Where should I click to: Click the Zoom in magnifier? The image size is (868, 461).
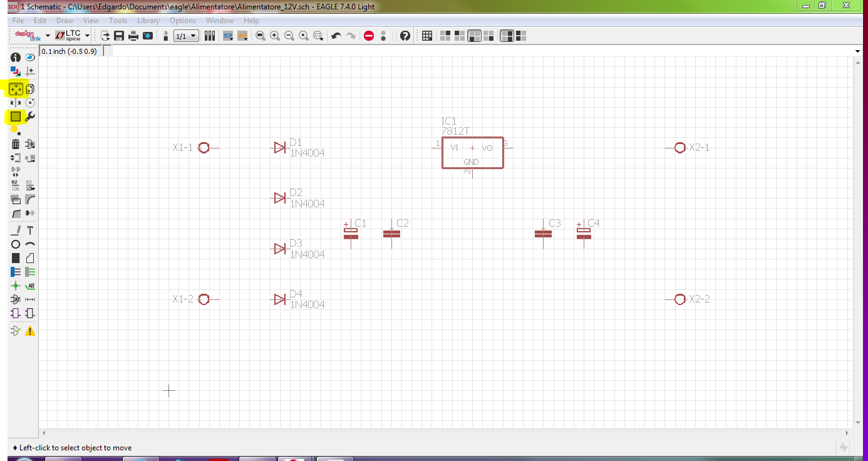[275, 36]
